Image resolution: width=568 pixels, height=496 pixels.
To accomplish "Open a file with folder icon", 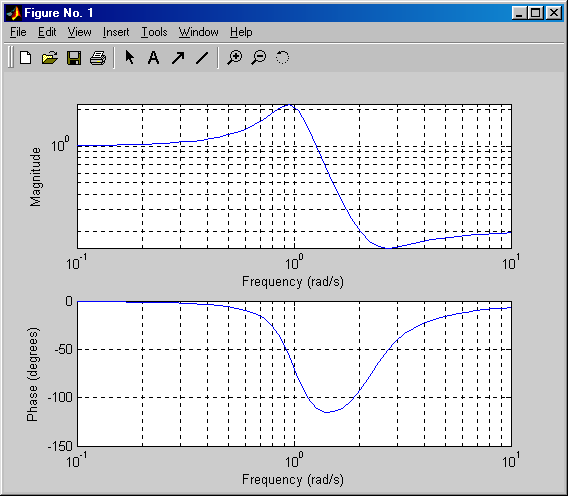I will click(x=50, y=58).
